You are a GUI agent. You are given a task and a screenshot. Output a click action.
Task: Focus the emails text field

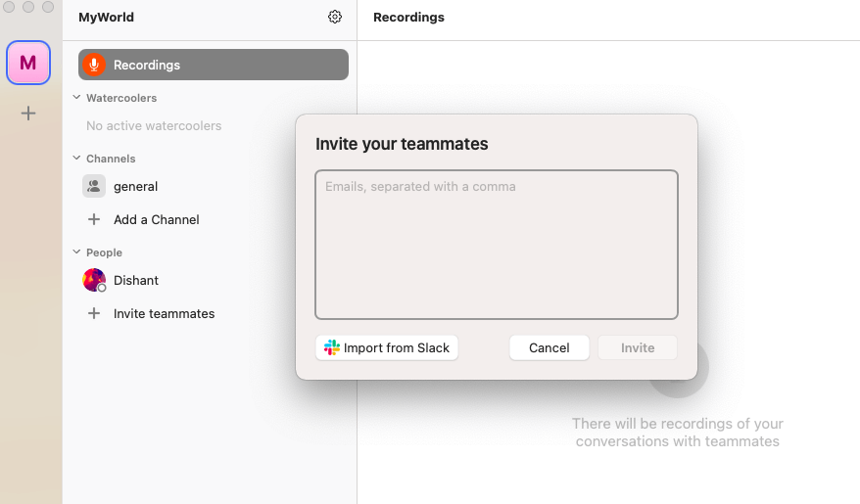(x=497, y=245)
